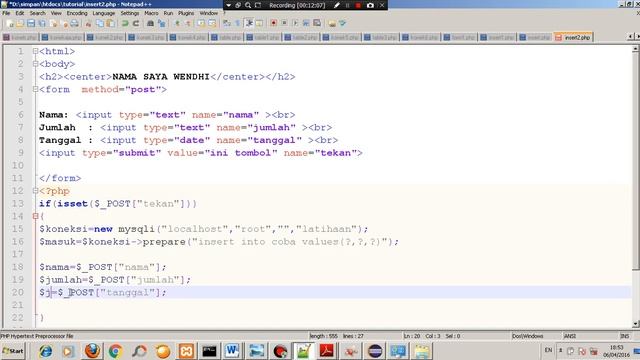Click 'ANSI' encoding in status bar
The width and height of the screenshot is (640, 360).
coord(570,336)
